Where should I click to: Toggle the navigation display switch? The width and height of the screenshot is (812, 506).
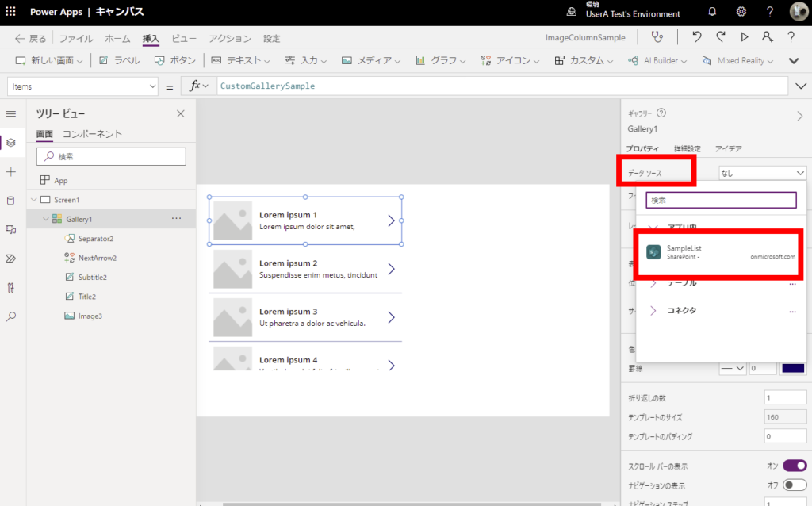[x=795, y=485]
